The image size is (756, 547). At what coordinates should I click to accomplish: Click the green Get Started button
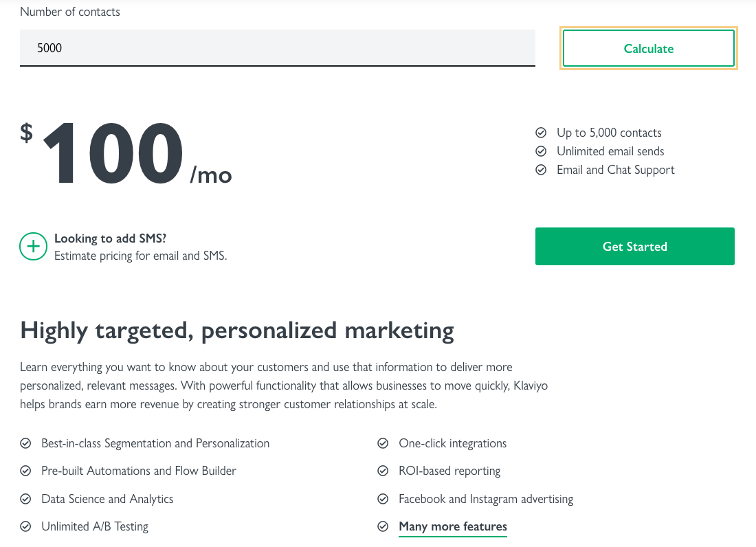(x=634, y=247)
